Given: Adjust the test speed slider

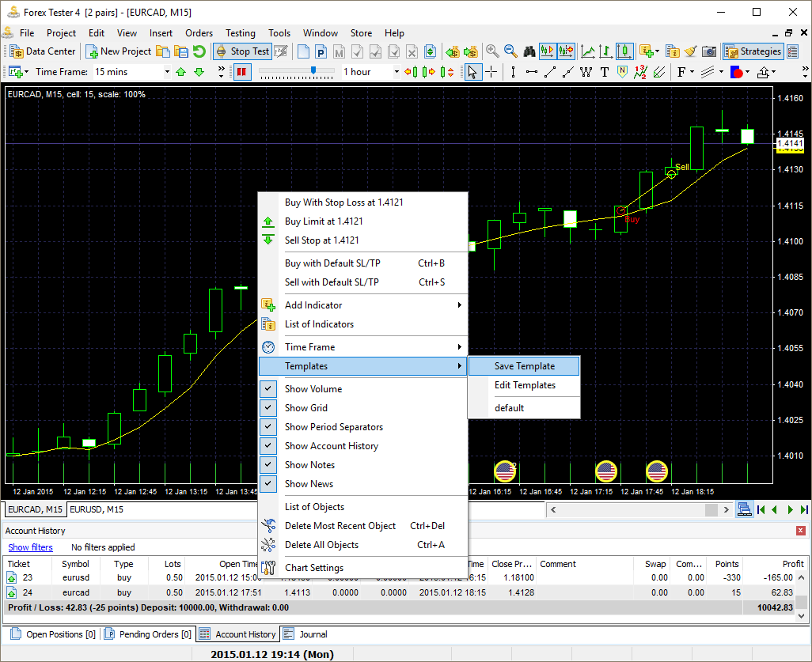Looking at the screenshot, I should click(x=313, y=70).
